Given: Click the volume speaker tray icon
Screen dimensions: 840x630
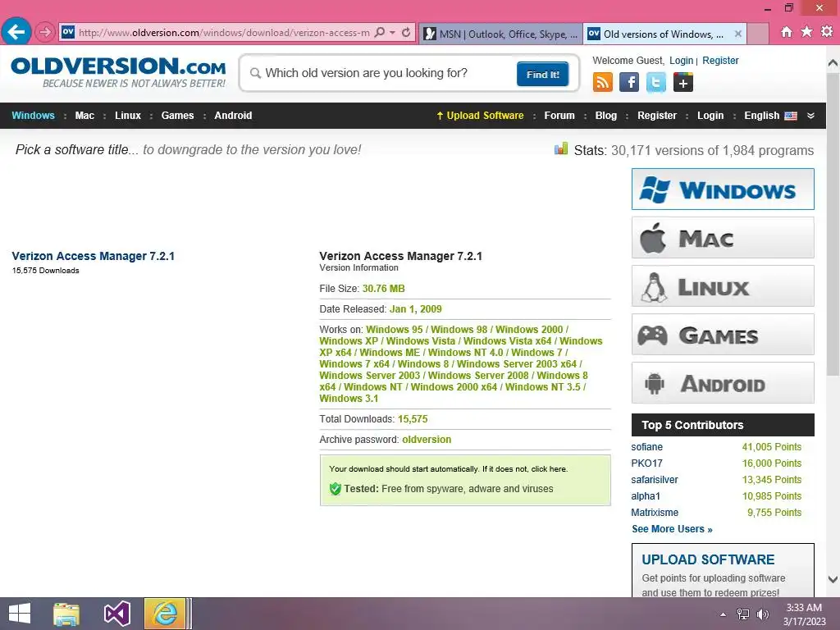Looking at the screenshot, I should pos(762,614).
